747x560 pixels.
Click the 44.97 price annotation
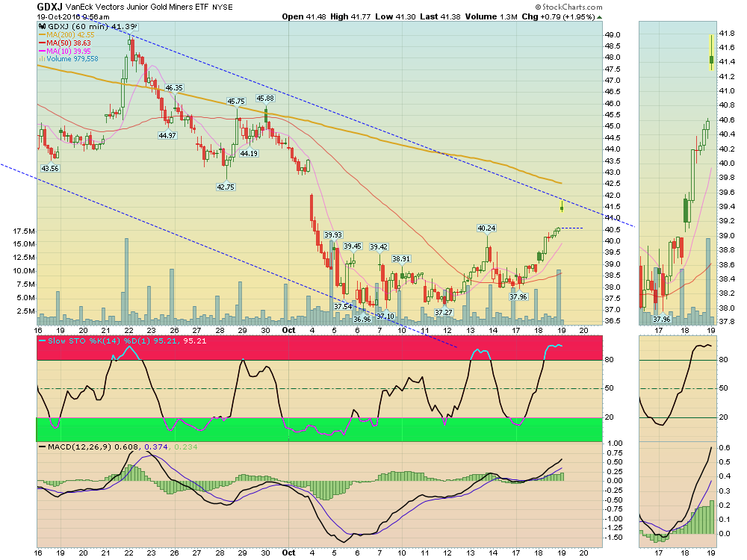[167, 135]
